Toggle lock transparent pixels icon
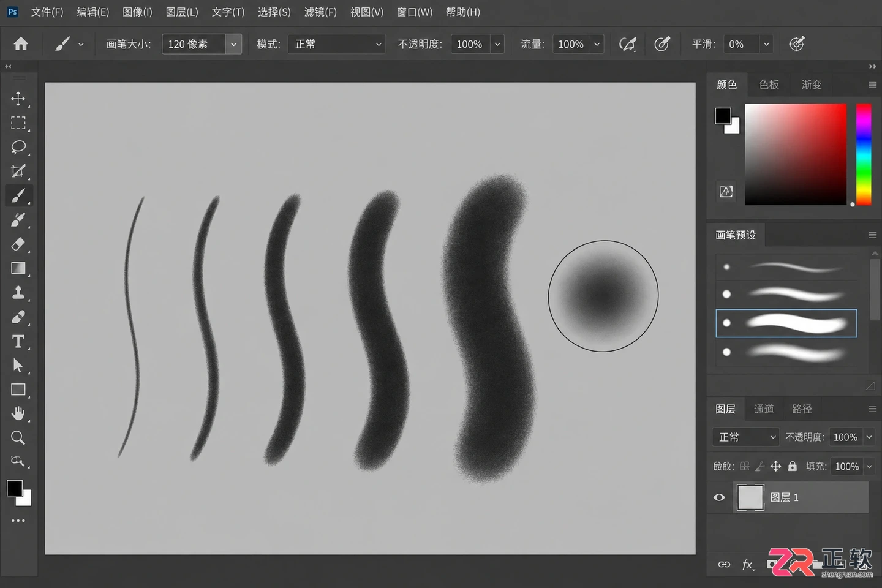882x588 pixels. (744, 466)
